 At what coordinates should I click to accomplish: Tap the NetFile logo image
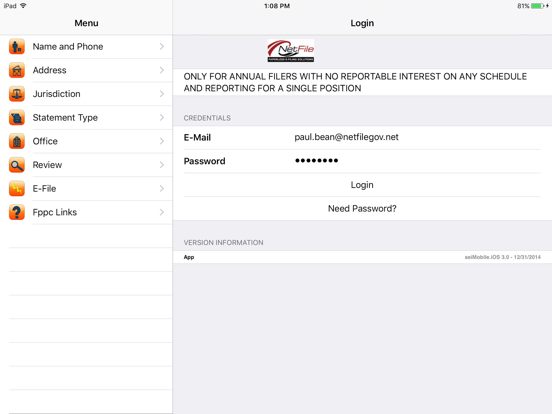(291, 51)
